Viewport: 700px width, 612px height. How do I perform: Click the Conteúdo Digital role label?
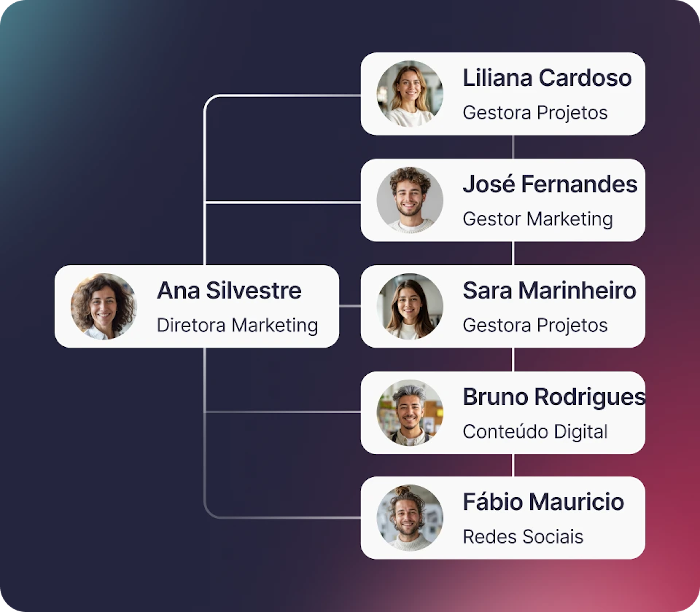pos(535,431)
